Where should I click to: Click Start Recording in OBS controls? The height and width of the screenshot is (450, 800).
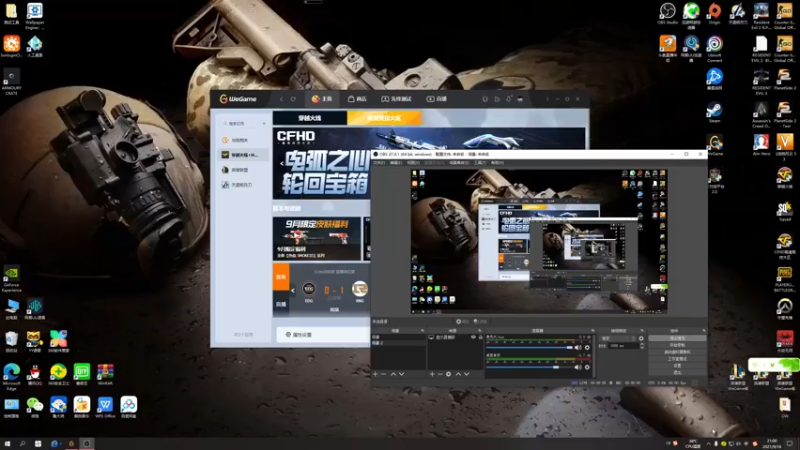point(677,345)
